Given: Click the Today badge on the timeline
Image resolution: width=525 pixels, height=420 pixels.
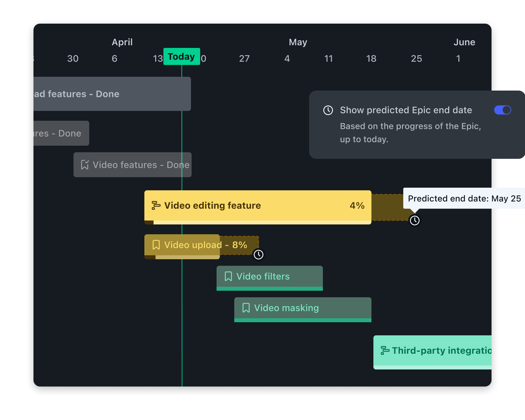Looking at the screenshot, I should [x=181, y=56].
